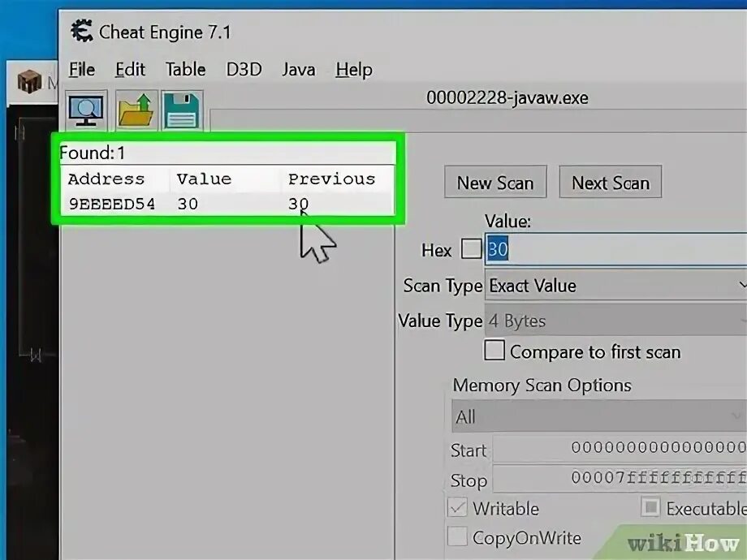
Task: Click the Value input field containing 30
Action: pos(615,249)
